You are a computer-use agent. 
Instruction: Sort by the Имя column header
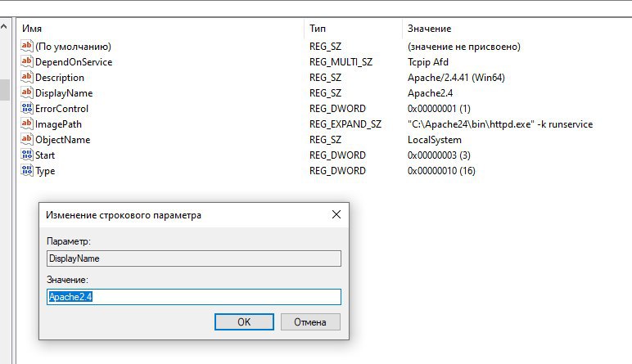(x=32, y=29)
